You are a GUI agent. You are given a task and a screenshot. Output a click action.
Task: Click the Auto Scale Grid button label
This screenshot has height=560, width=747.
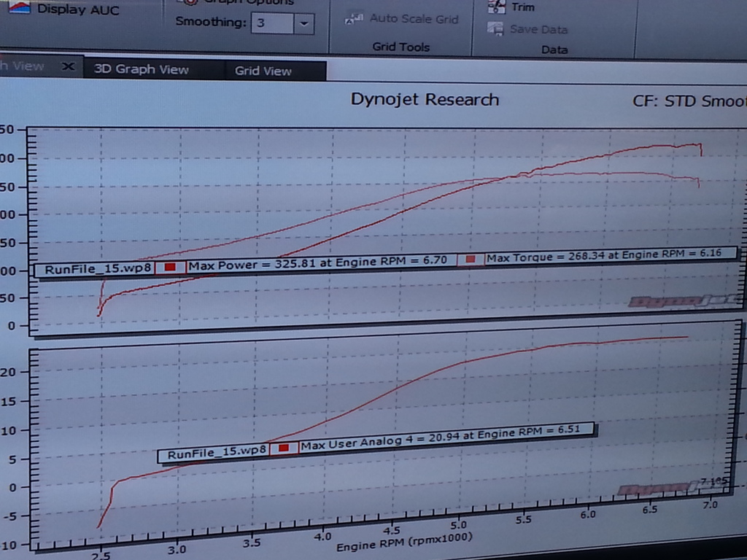[x=414, y=18]
